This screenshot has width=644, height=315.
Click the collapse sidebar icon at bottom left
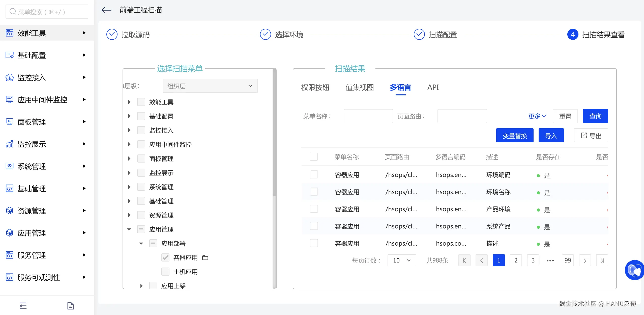23,306
